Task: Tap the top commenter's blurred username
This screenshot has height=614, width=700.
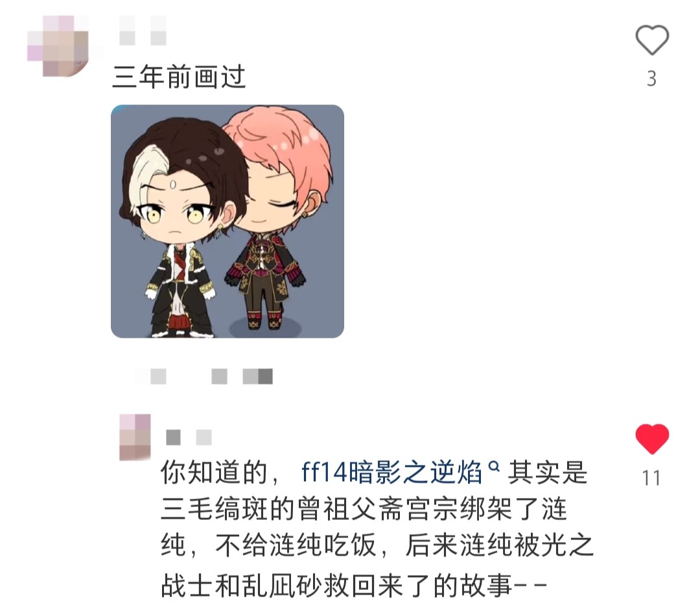Action: point(143,30)
